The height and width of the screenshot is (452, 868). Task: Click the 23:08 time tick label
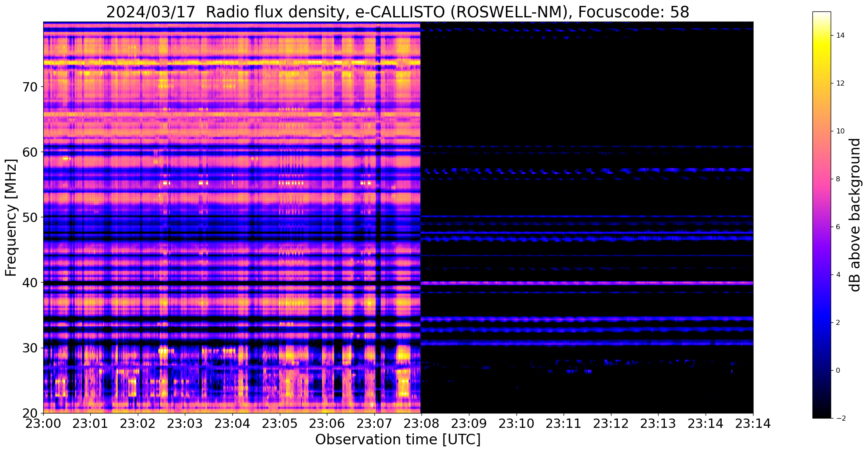coord(422,424)
